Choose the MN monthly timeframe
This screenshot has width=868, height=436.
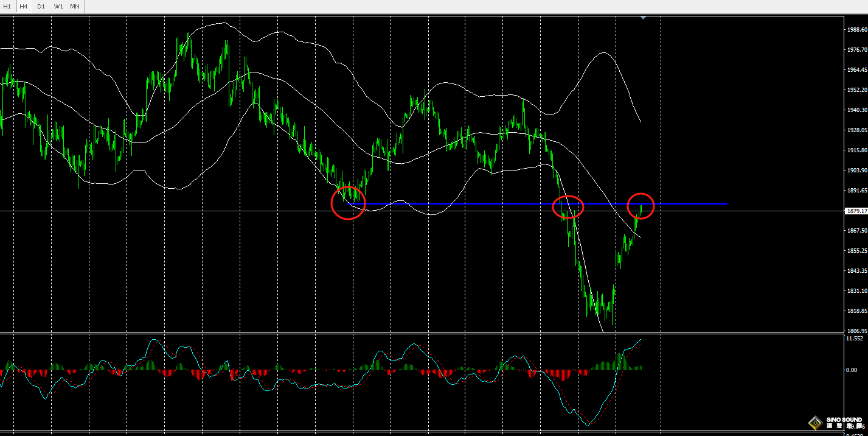pyautogui.click(x=75, y=6)
